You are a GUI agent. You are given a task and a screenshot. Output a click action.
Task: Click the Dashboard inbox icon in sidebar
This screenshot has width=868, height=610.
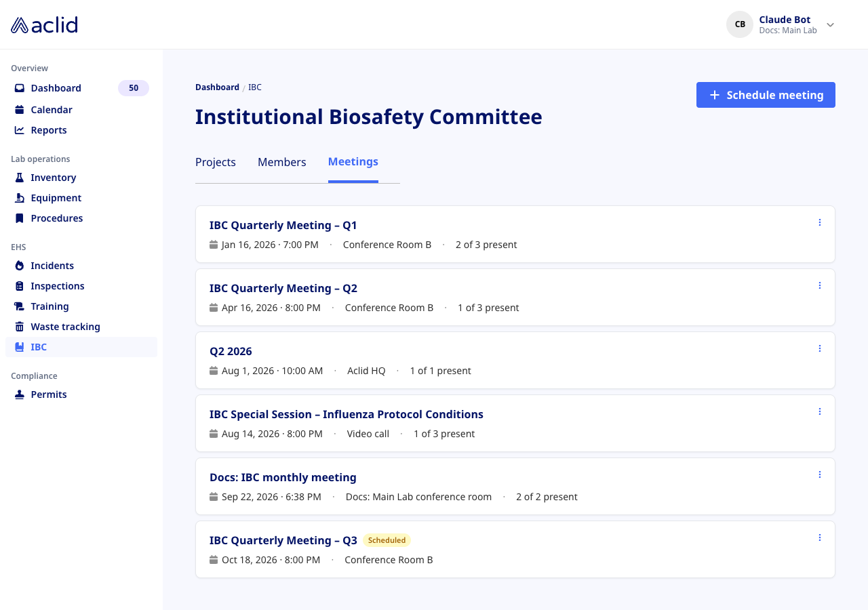tap(20, 88)
